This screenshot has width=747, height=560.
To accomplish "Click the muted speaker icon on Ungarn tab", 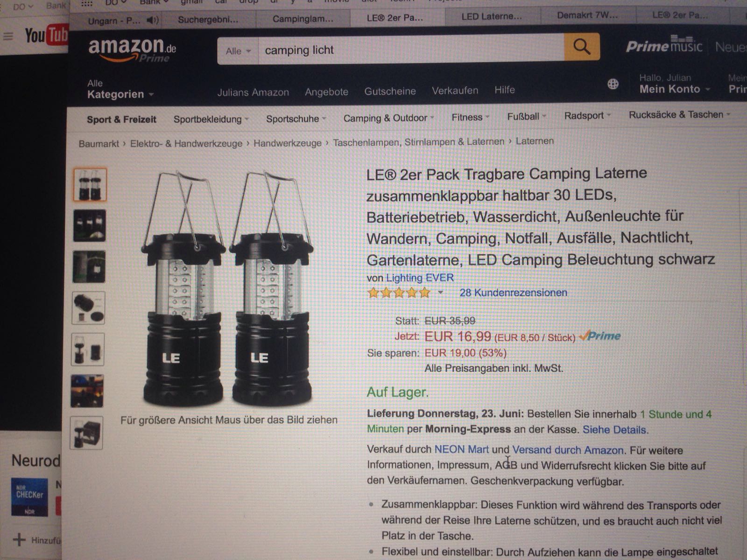I will pos(152,20).
